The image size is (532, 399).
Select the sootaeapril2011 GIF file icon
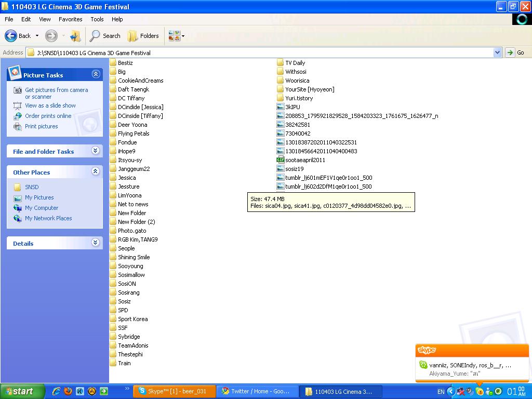(x=280, y=160)
